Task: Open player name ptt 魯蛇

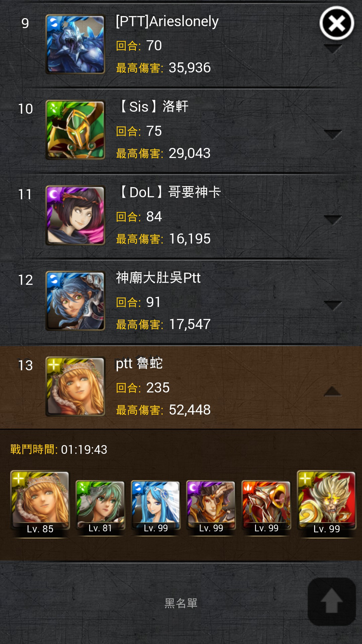Action: [139, 364]
